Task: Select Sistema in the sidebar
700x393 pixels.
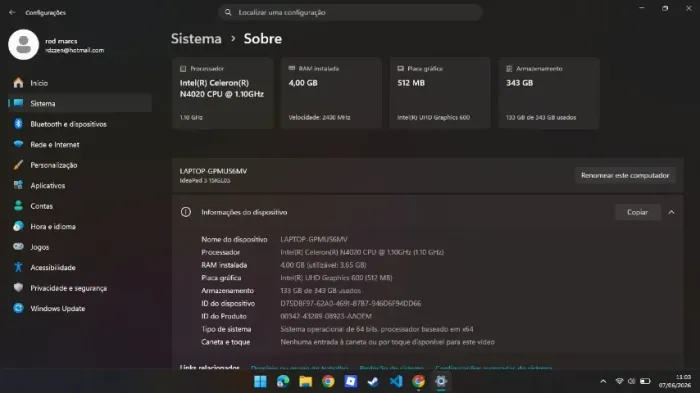Action: (x=80, y=103)
